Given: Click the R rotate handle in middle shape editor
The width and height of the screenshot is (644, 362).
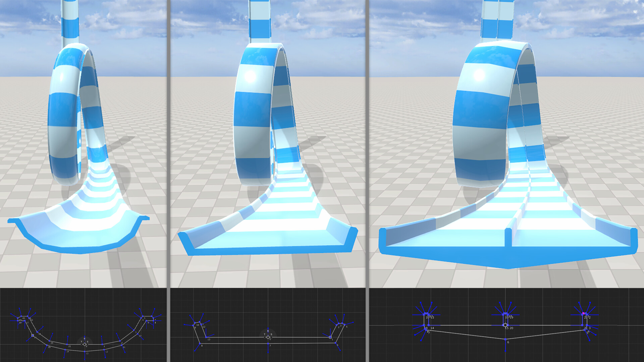Looking at the screenshot, I should 268,334.
